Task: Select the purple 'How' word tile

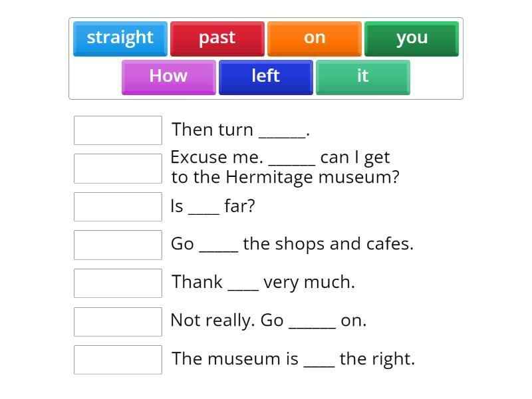Action: coord(168,76)
